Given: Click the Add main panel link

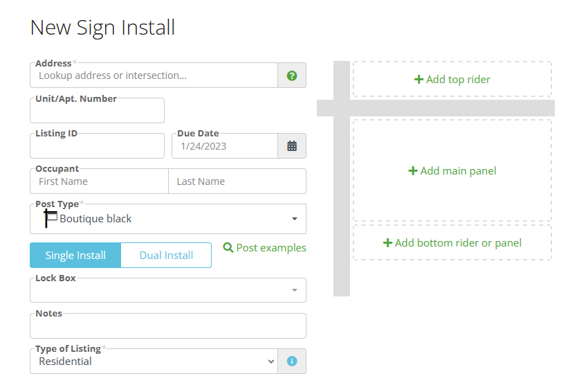Looking at the screenshot, I should (452, 171).
